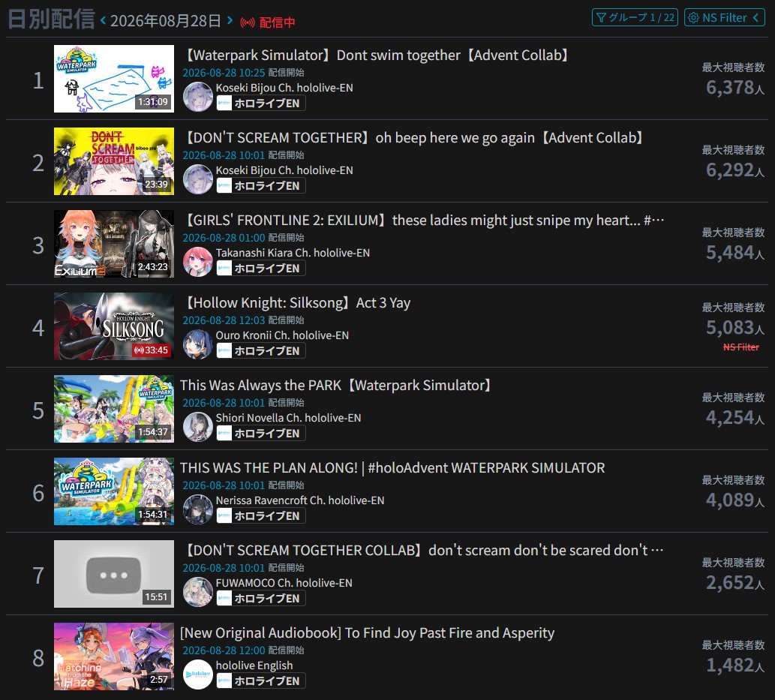Image resolution: width=775 pixels, height=700 pixels.
Task: Click start time 2026-08-28 10:25
Action: pyautogui.click(x=224, y=73)
